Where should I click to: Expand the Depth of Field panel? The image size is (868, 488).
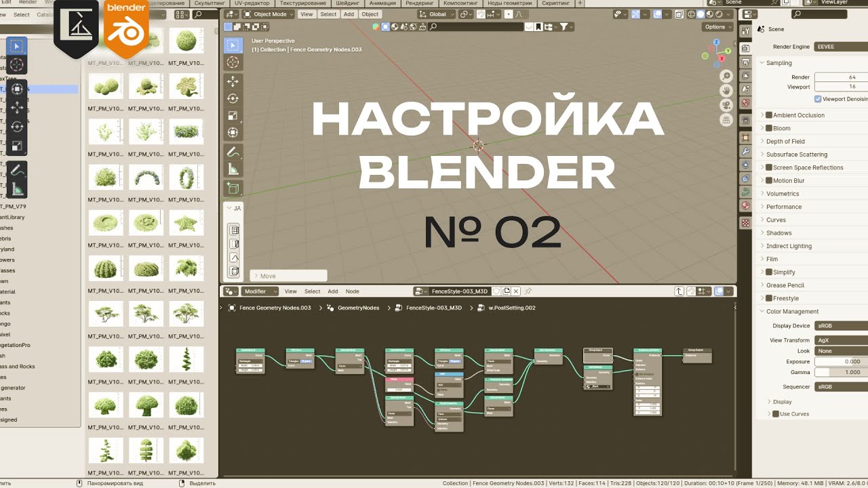(x=785, y=142)
